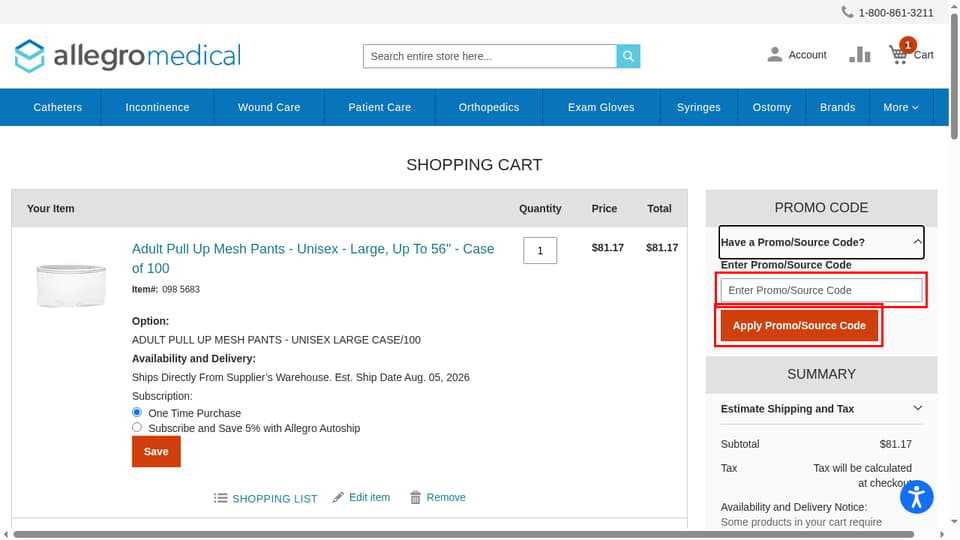Open the More navigation dropdown

tap(901, 107)
